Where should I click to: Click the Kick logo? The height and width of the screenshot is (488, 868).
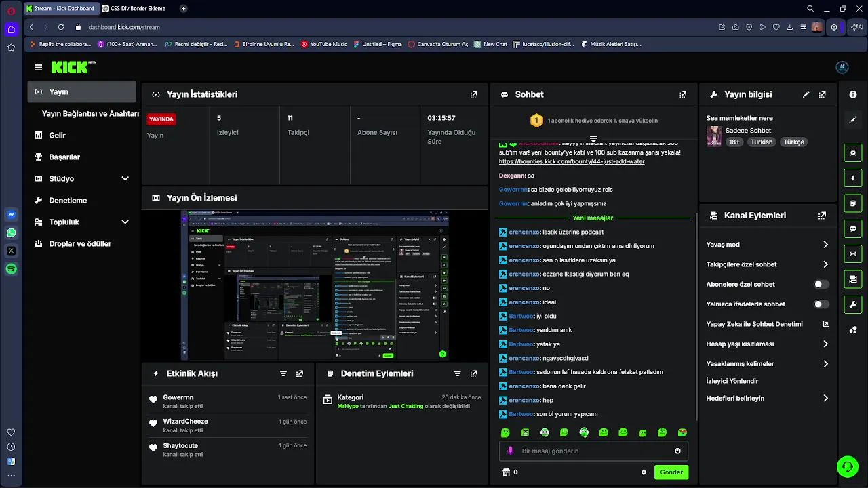[72, 67]
